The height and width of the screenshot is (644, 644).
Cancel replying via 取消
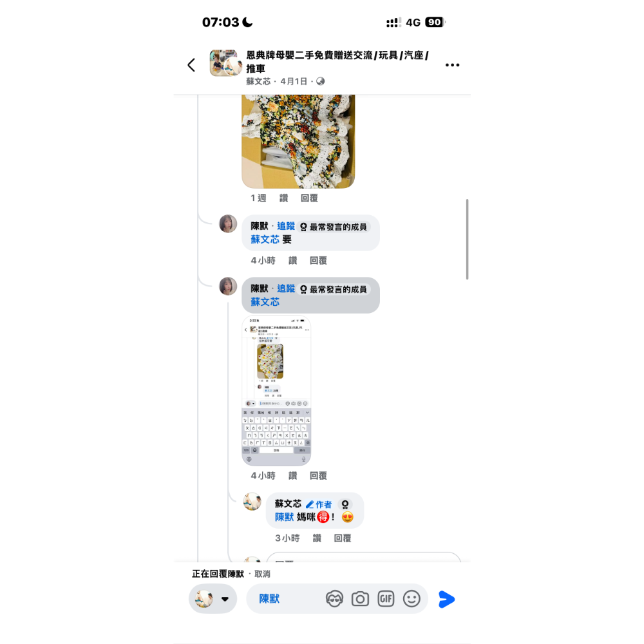pyautogui.click(x=262, y=574)
